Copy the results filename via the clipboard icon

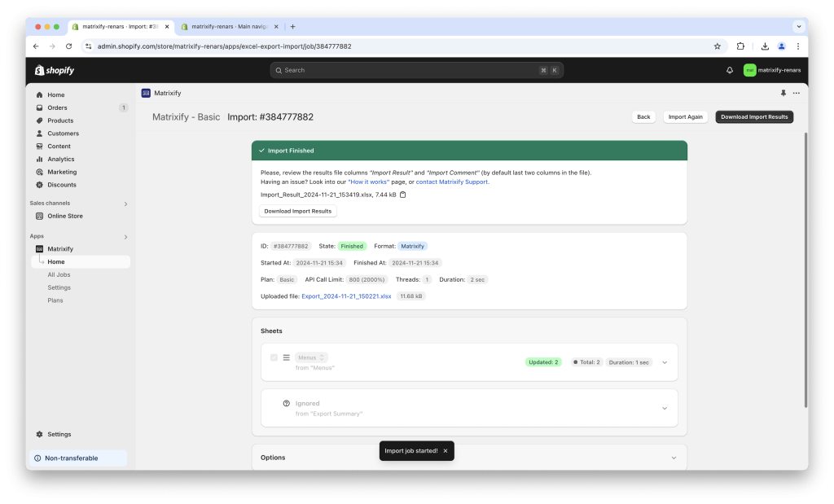coord(403,195)
